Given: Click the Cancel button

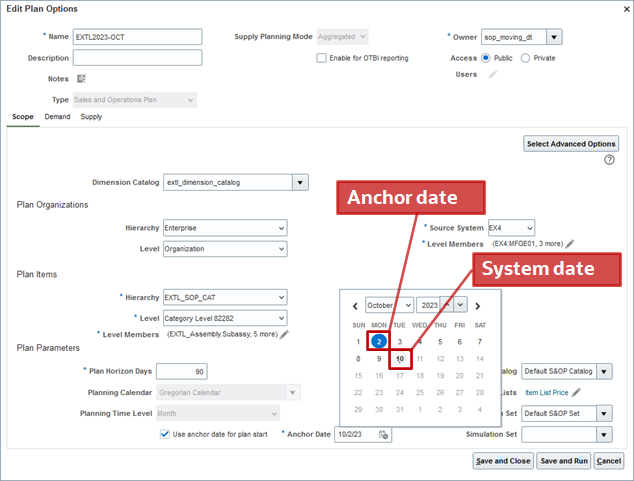Looking at the screenshot, I should [609, 461].
